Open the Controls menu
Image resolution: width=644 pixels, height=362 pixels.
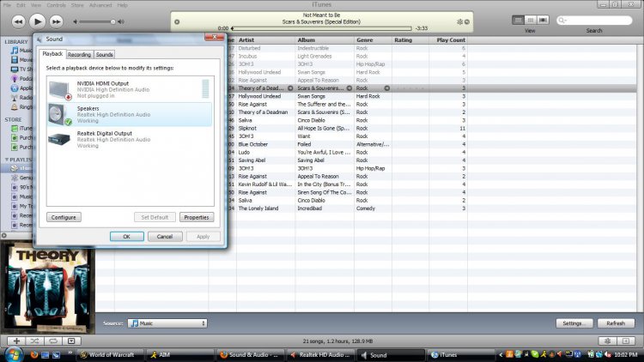click(57, 5)
